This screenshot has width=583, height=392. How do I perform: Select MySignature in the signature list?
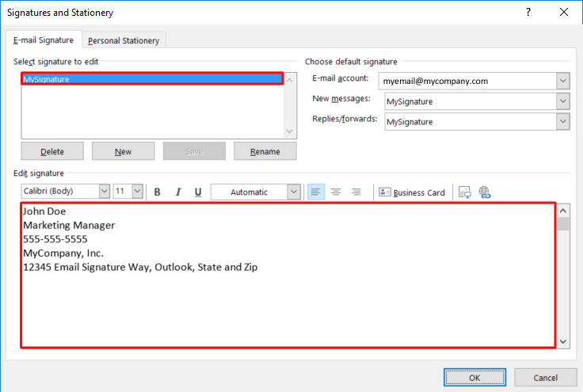[151, 79]
